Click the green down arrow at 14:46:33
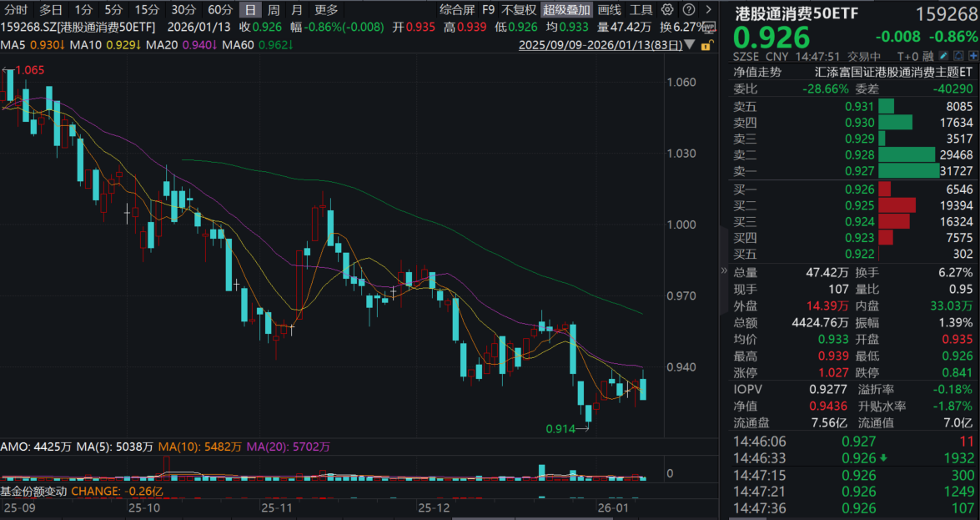The height and width of the screenshot is (520, 980). pyautogui.click(x=882, y=458)
